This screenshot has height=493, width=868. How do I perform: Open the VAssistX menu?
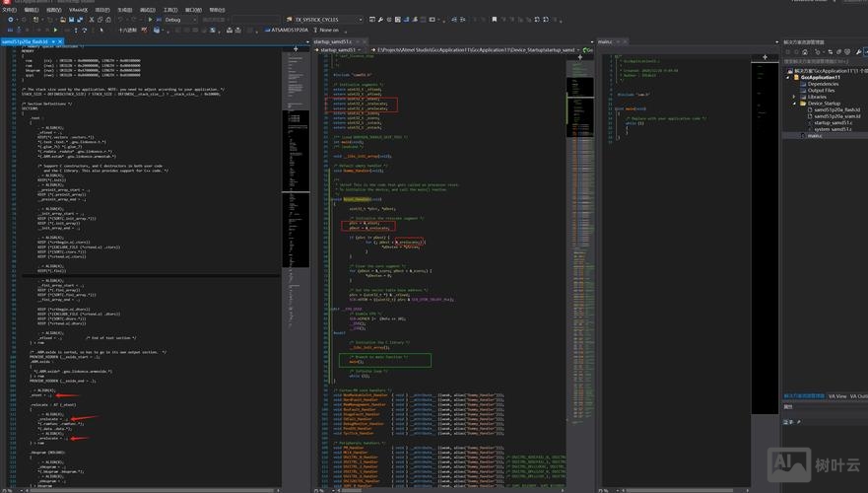click(76, 9)
